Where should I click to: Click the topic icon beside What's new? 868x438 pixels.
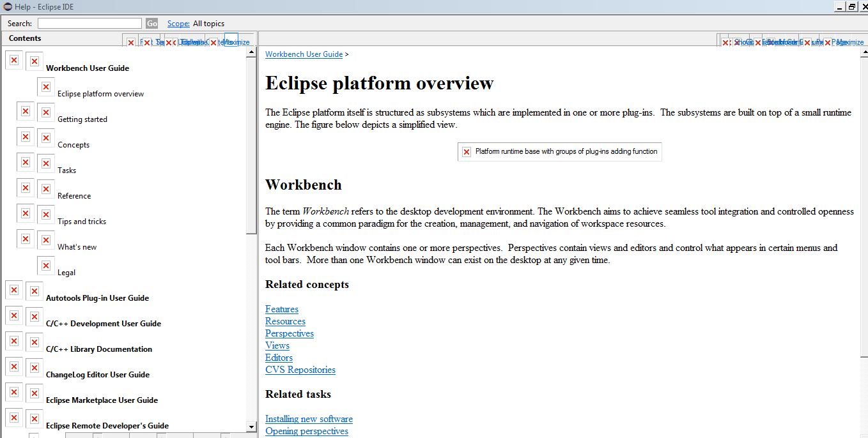46,240
